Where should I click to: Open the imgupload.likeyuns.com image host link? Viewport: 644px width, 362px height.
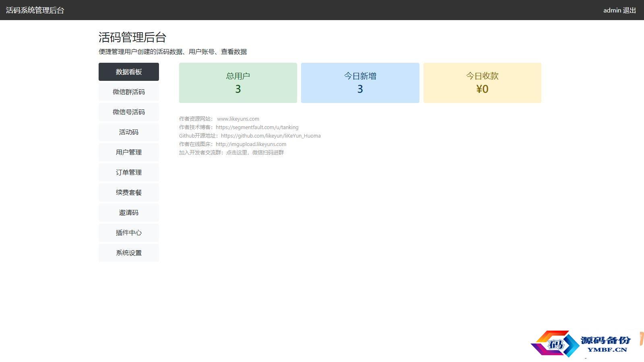[x=251, y=144]
